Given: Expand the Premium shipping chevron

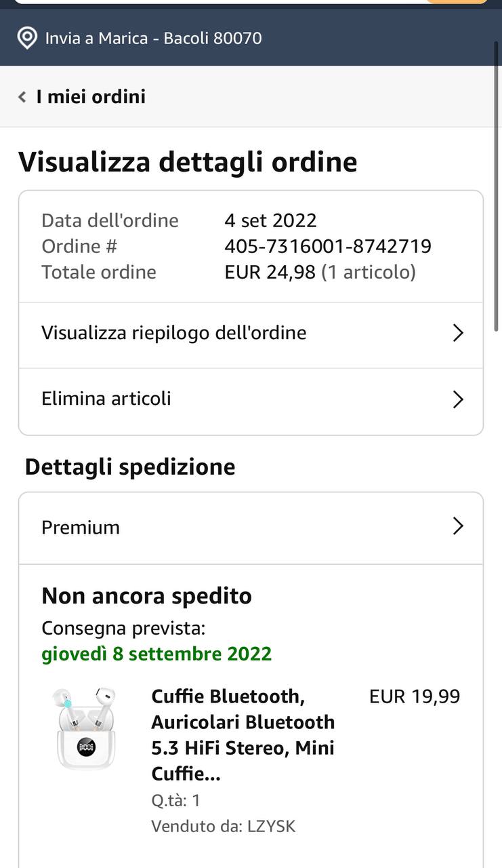Looking at the screenshot, I should coord(458,526).
